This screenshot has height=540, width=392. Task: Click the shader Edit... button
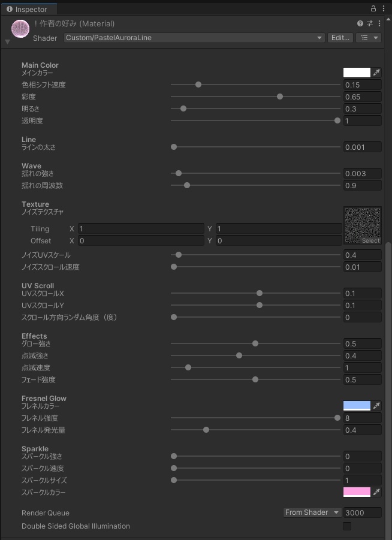[340, 38]
